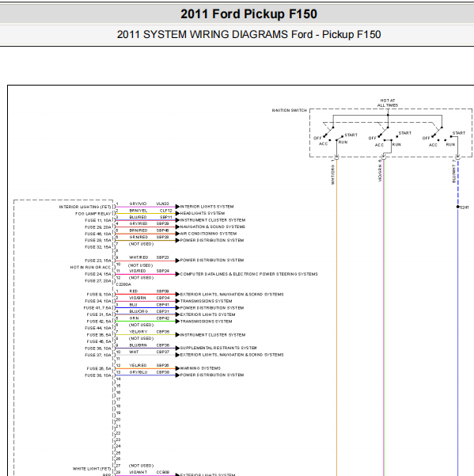This screenshot has width=474, height=476.
Task: Click the S241 splice point label
Action: pyautogui.click(x=465, y=208)
